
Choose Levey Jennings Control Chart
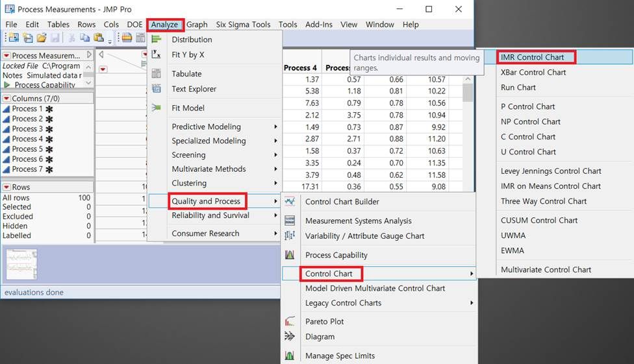pyautogui.click(x=551, y=171)
